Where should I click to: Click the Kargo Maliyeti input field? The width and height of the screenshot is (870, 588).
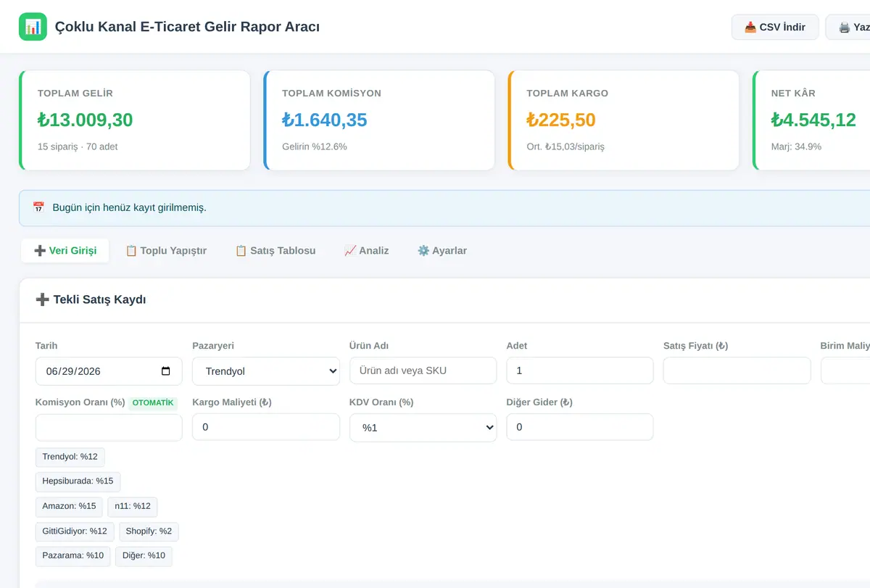coord(266,427)
